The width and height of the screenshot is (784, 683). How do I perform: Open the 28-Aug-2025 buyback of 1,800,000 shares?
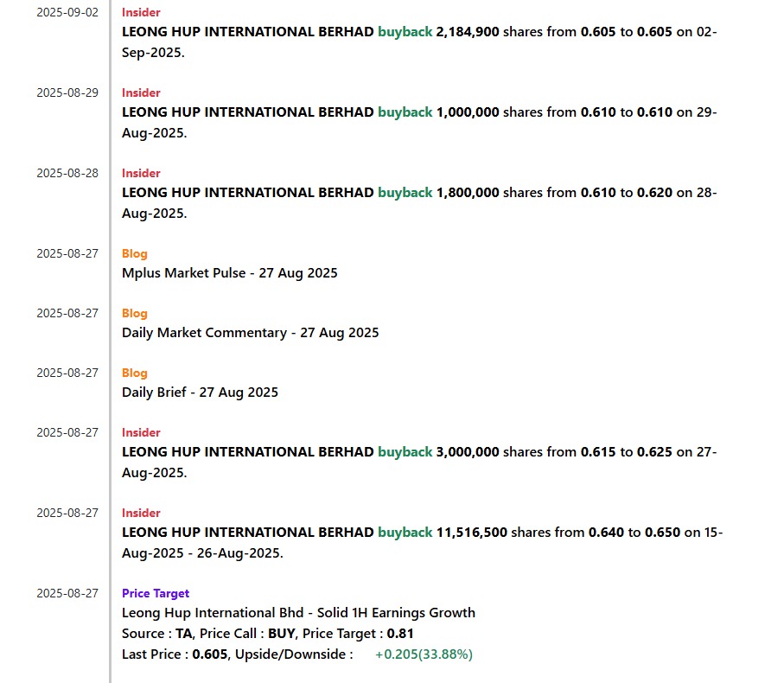(419, 203)
